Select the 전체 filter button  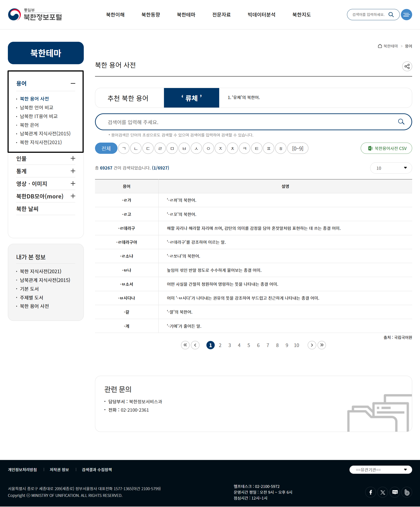[x=106, y=148]
